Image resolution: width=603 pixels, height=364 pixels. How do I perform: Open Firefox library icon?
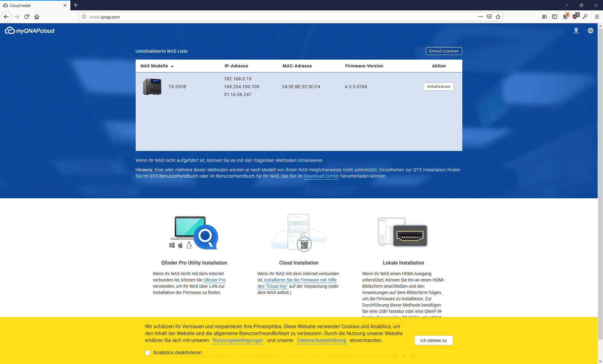click(x=545, y=17)
